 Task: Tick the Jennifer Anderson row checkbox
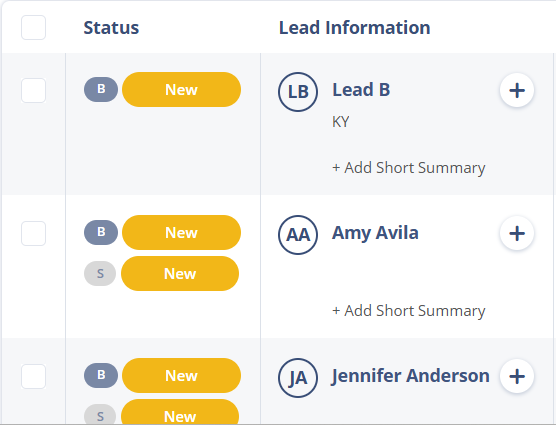pyautogui.click(x=33, y=376)
